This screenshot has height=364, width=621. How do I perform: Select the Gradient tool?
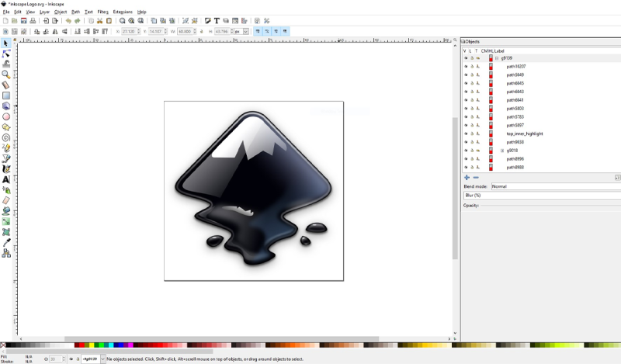click(x=6, y=221)
